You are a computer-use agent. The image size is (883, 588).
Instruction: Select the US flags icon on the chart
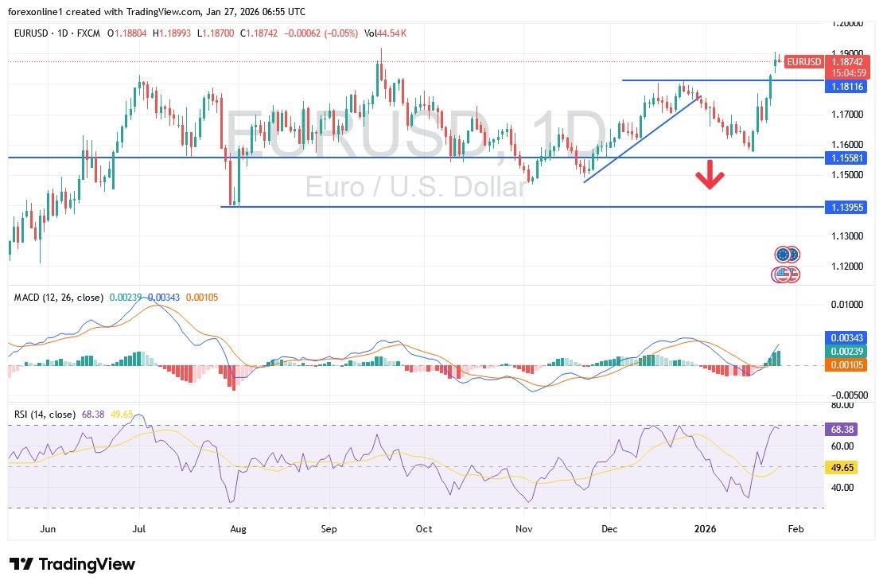(x=787, y=273)
